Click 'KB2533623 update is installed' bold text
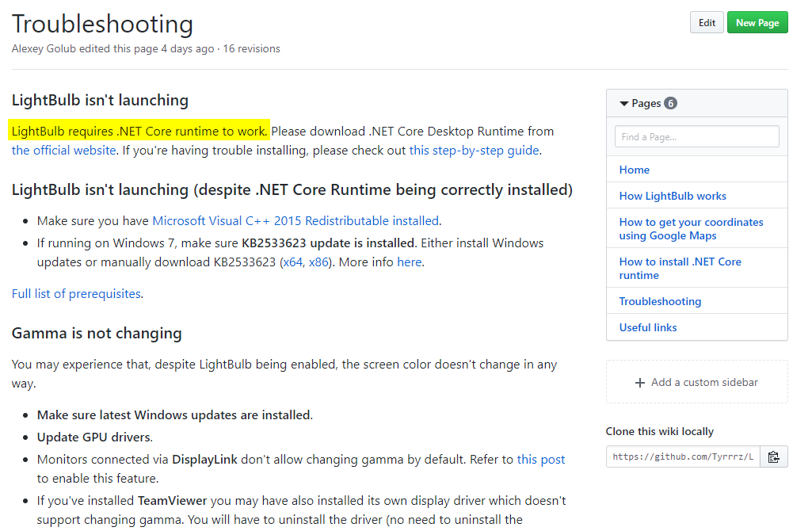This screenshot has width=812, height=531. [328, 243]
